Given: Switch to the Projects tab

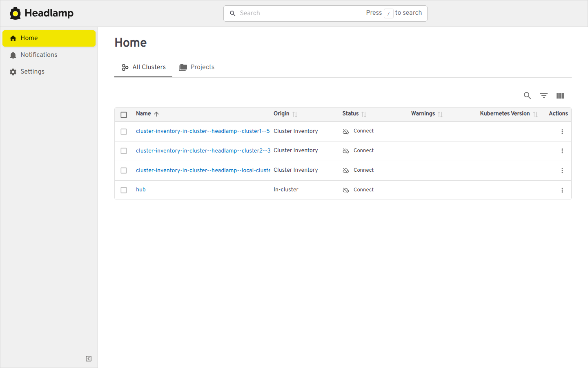Looking at the screenshot, I should (196, 67).
